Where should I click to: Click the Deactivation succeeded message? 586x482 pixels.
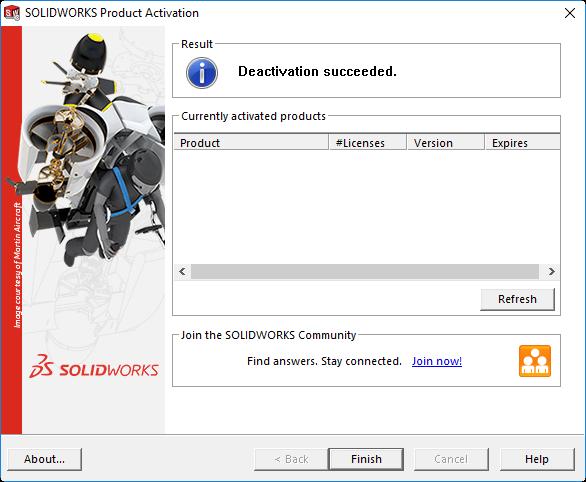tap(317, 71)
